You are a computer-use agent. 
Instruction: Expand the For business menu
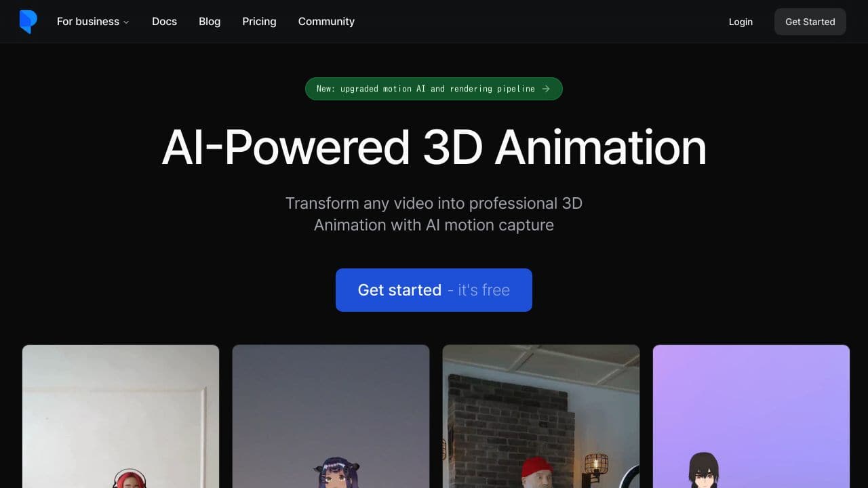click(x=93, y=22)
